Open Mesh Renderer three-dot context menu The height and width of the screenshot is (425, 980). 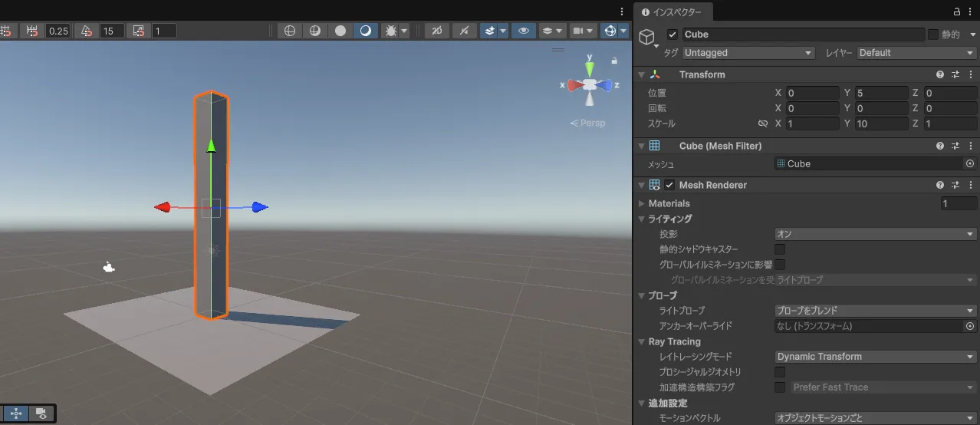972,185
